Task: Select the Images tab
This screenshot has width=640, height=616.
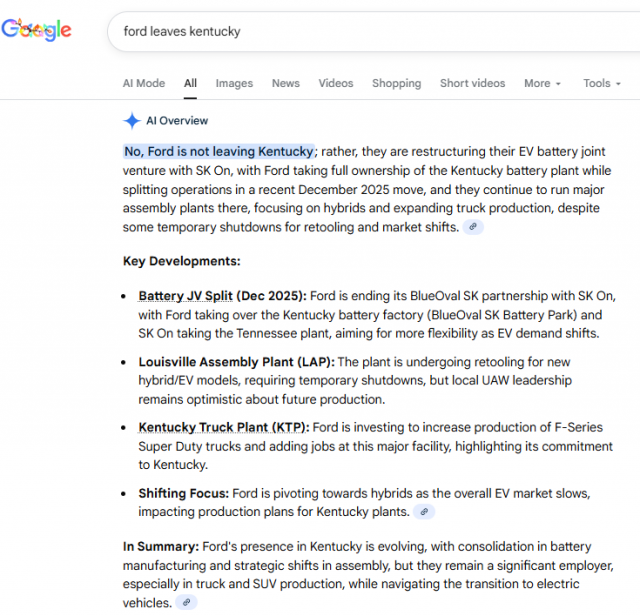Action: tap(234, 84)
